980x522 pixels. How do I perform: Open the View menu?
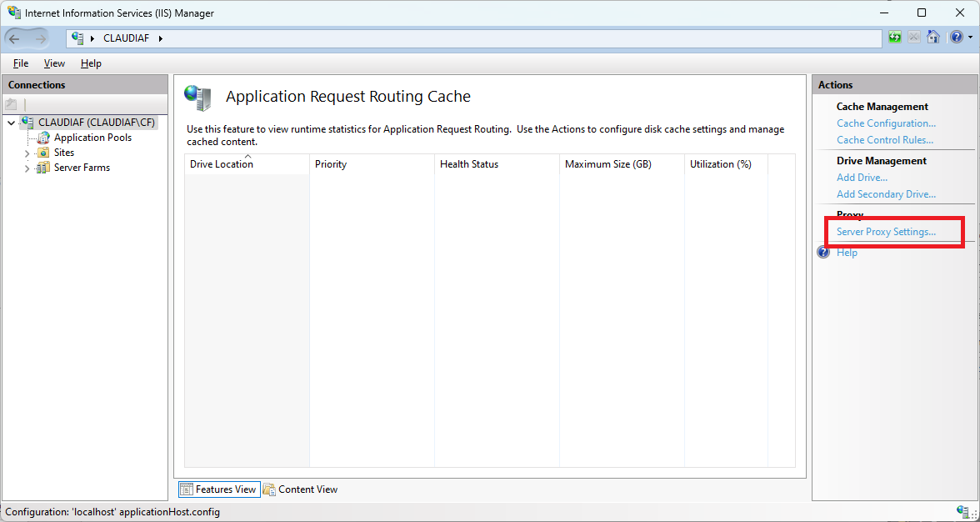54,63
